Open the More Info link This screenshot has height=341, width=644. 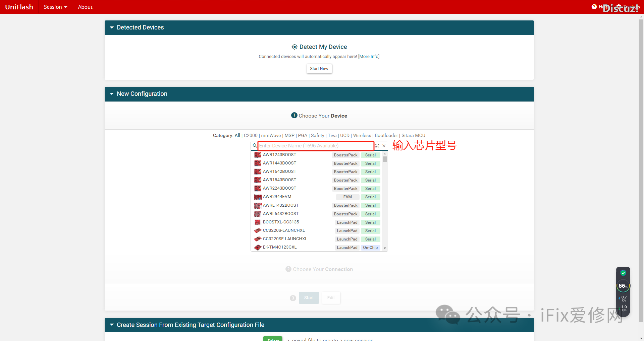(x=369, y=57)
